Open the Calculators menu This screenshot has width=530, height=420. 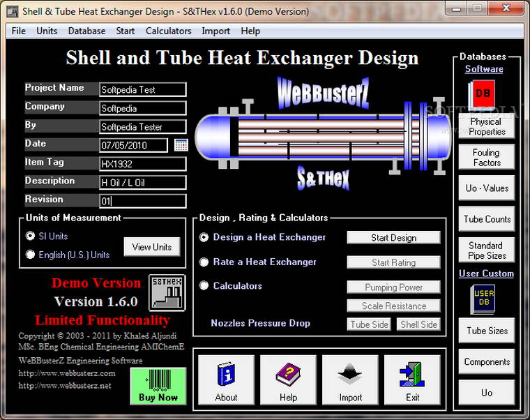click(168, 31)
